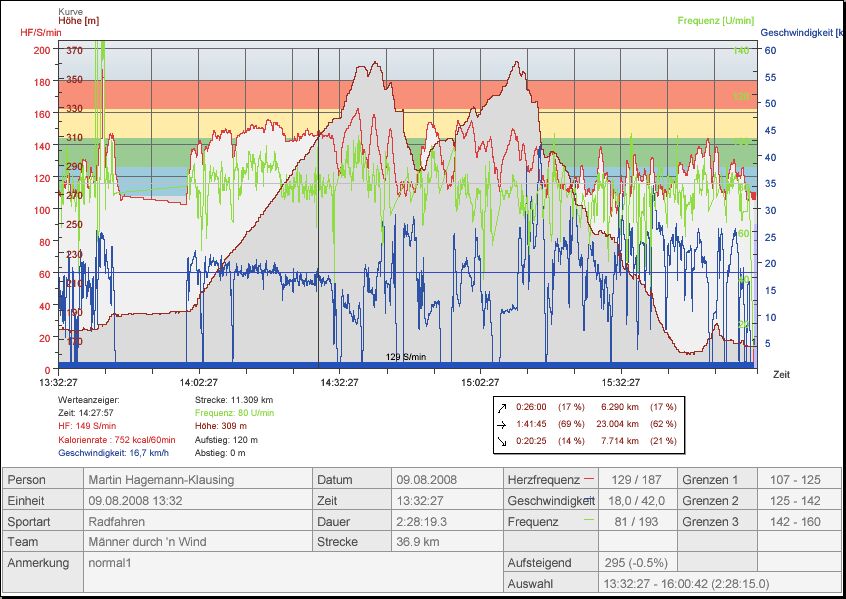Select the Person field with Martin Hagemann-Klausing
Viewport: 846px width, 599px height.
[161, 479]
